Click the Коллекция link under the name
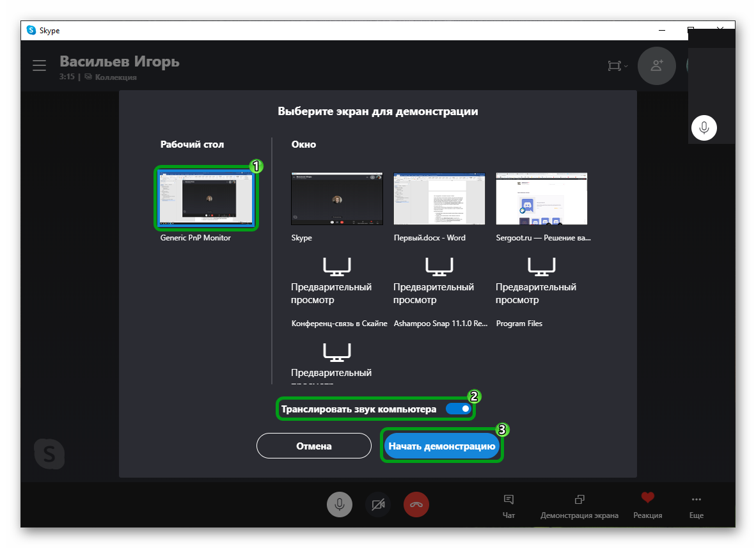Screen dimensions: 756x548 coord(116,77)
